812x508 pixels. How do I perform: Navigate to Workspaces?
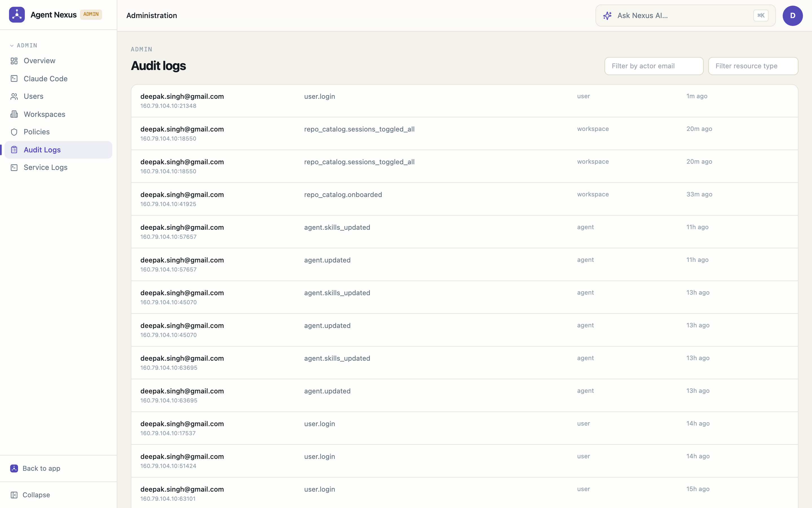tap(58, 114)
